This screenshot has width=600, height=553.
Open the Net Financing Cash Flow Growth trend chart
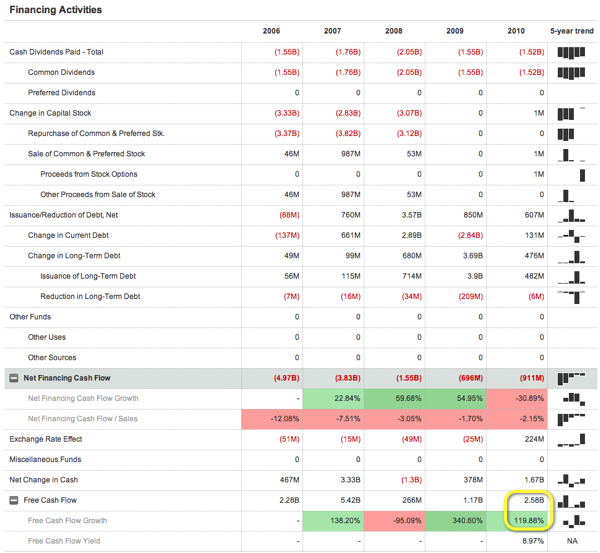[x=574, y=399]
